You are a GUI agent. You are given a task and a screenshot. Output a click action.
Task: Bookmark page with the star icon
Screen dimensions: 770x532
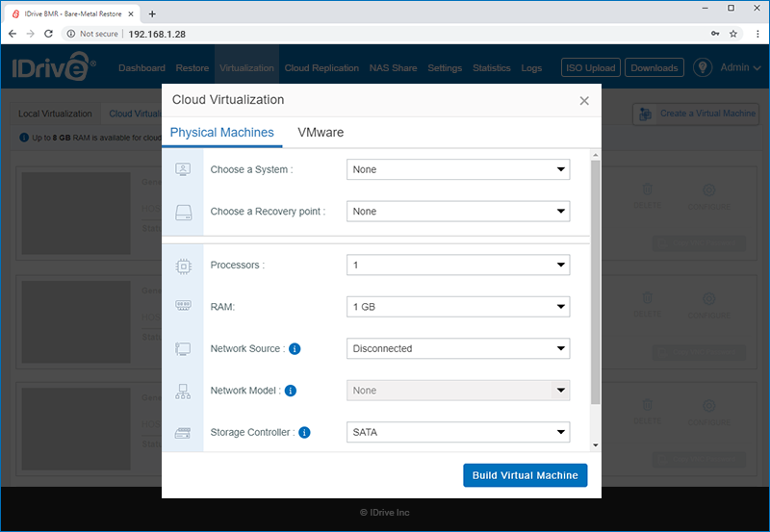pyautogui.click(x=733, y=34)
